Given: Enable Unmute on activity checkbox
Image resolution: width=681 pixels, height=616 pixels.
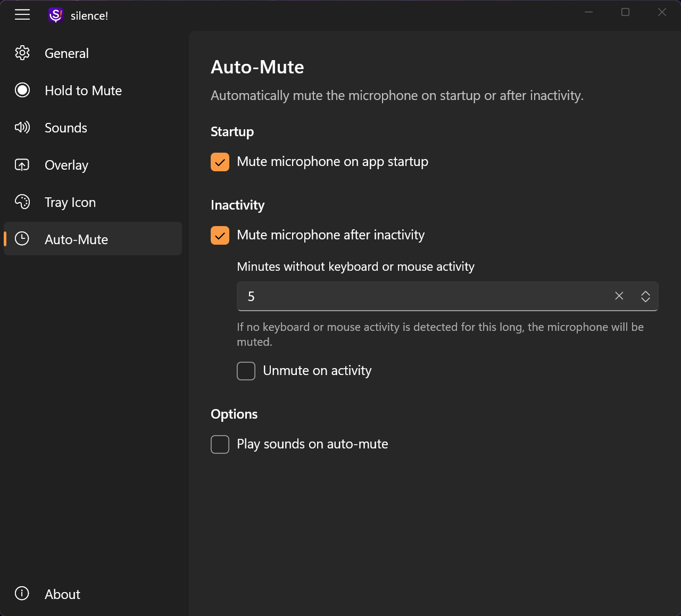Looking at the screenshot, I should [246, 371].
